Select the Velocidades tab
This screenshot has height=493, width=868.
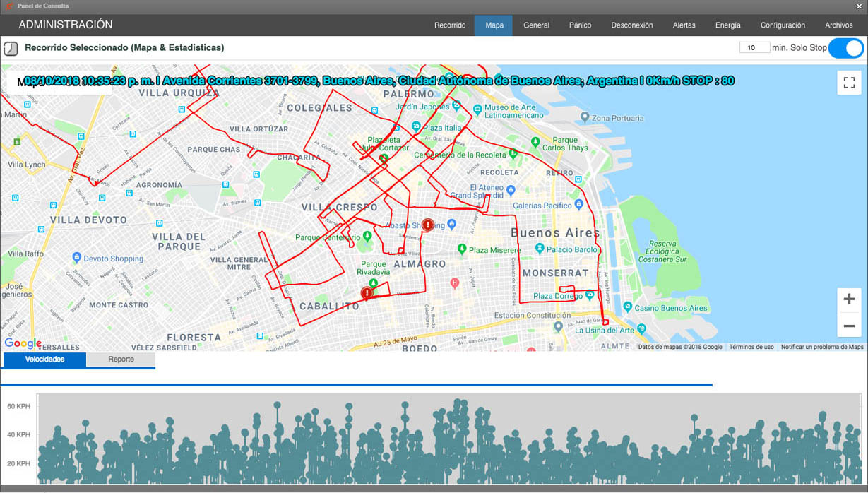pyautogui.click(x=44, y=360)
